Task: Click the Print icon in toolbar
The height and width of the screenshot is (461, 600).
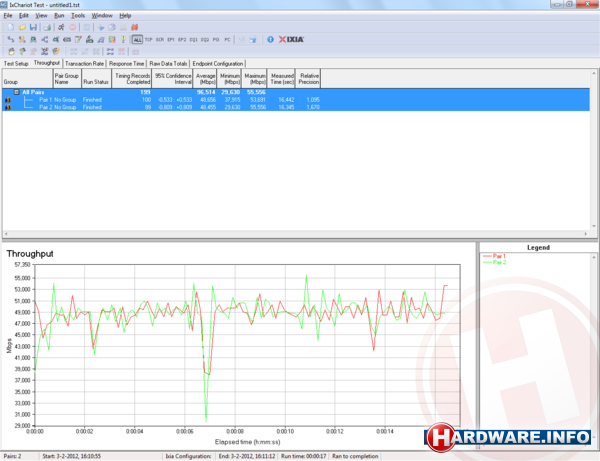Action: tap(46, 27)
